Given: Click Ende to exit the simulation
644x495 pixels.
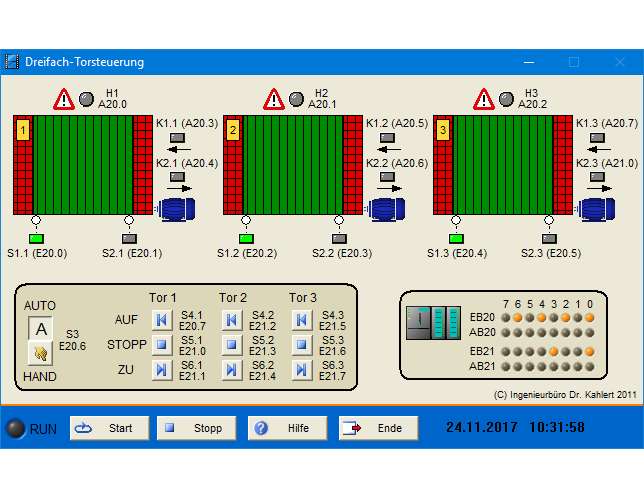Looking at the screenshot, I should pyautogui.click(x=378, y=428).
